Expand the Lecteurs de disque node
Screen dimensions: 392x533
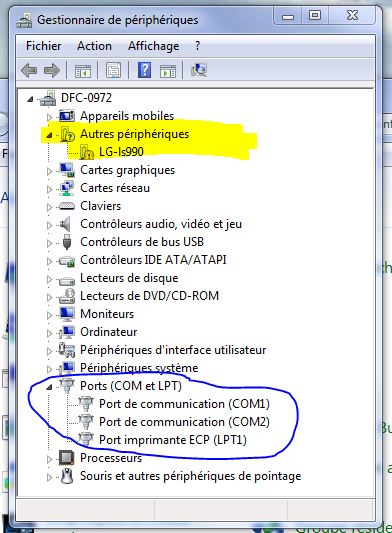[50, 279]
